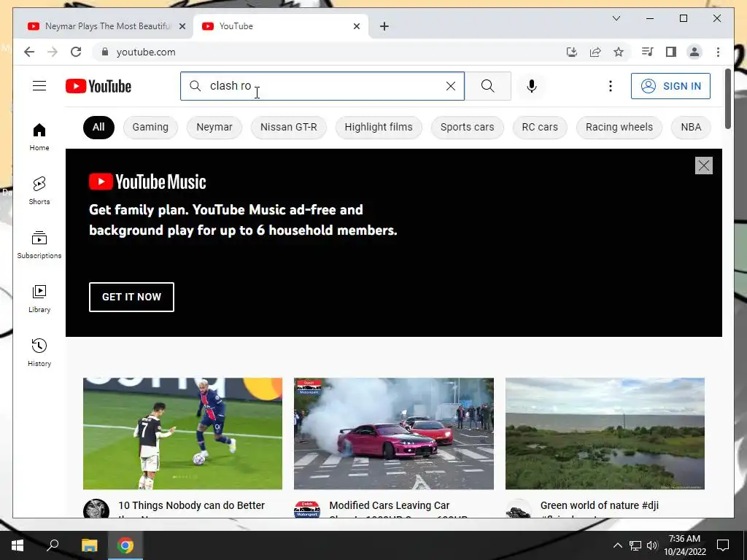Screen dimensions: 747x560
Task: Click the YouTube search input field
Action: point(322,86)
